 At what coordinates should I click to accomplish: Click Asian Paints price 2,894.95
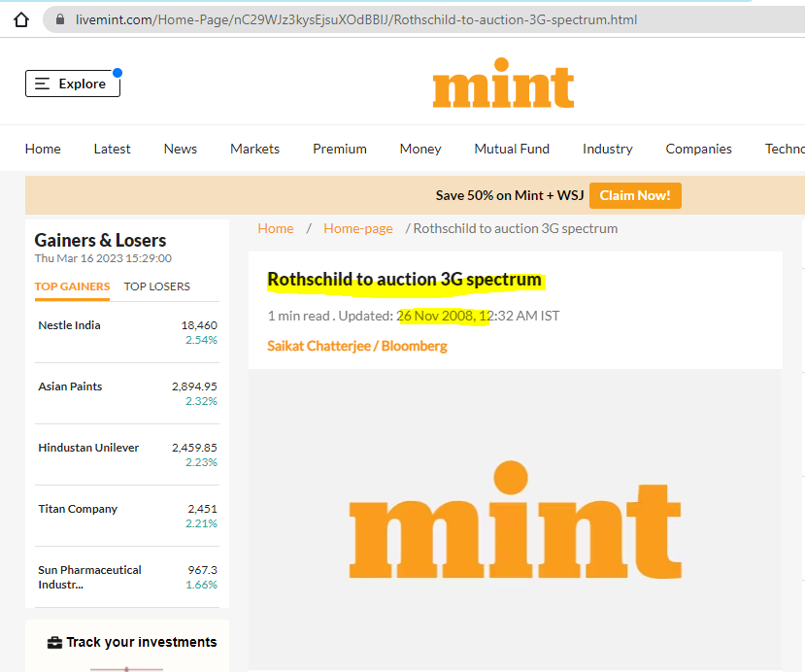point(194,386)
